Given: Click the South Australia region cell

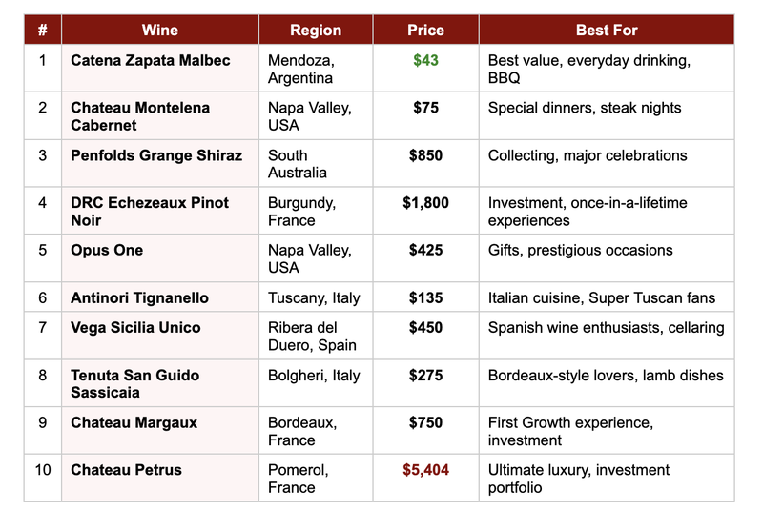Looking at the screenshot, I should pos(298,164).
